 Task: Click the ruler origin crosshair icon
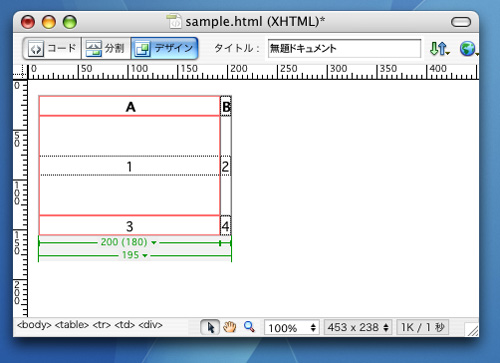click(20, 72)
